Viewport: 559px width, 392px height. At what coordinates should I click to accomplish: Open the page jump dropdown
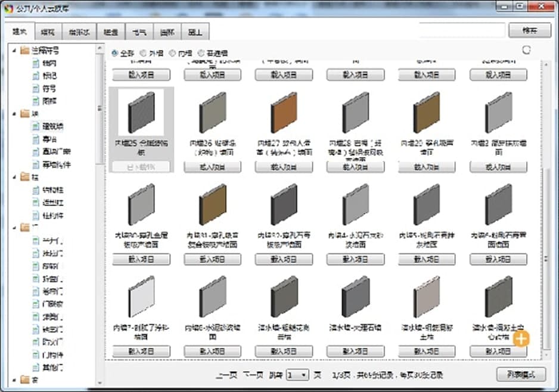point(297,375)
